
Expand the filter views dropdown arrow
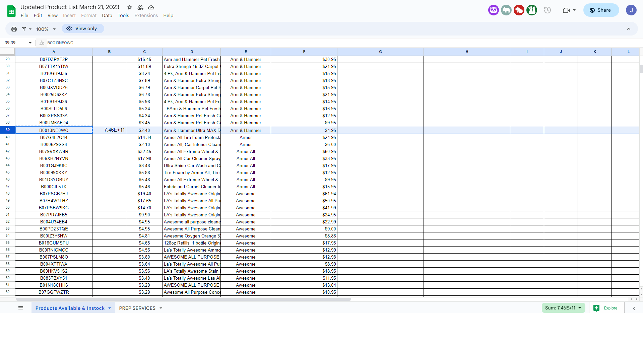[30, 29]
